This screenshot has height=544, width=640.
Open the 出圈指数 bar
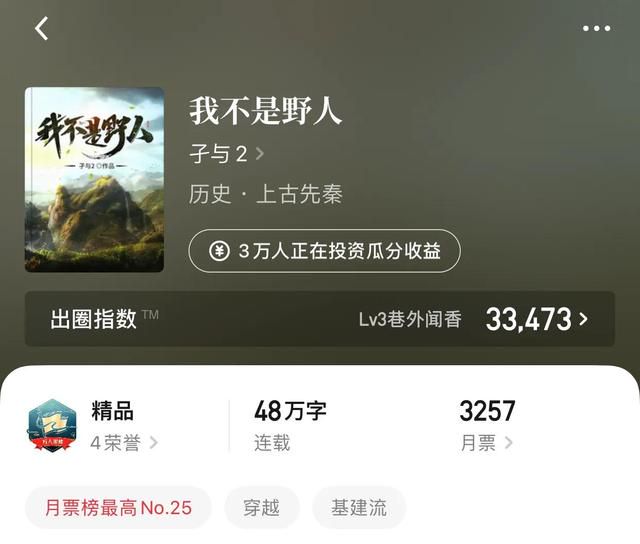pyautogui.click(x=320, y=319)
